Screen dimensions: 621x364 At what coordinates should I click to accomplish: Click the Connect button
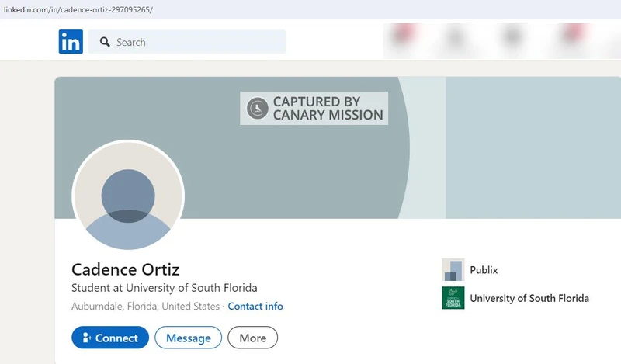click(110, 338)
